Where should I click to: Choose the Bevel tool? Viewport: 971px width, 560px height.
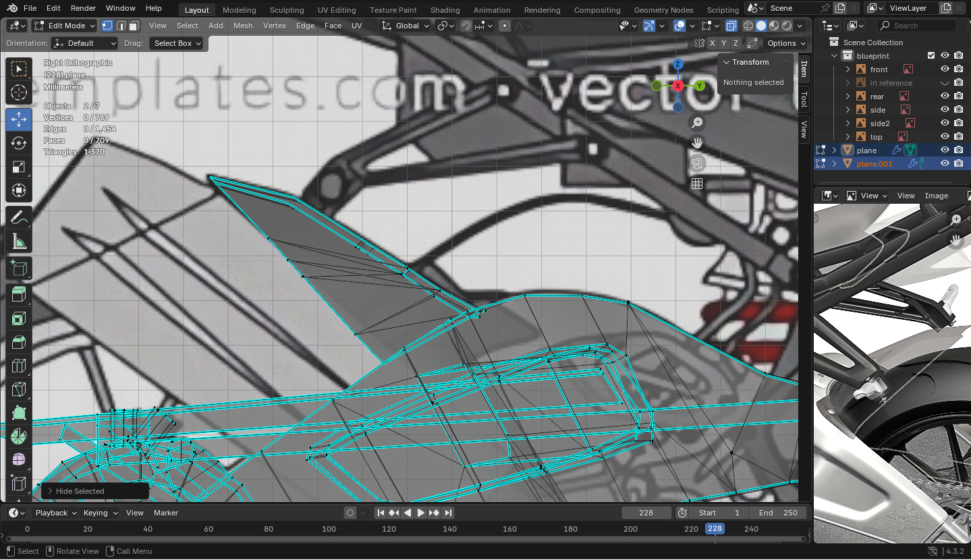point(19,342)
